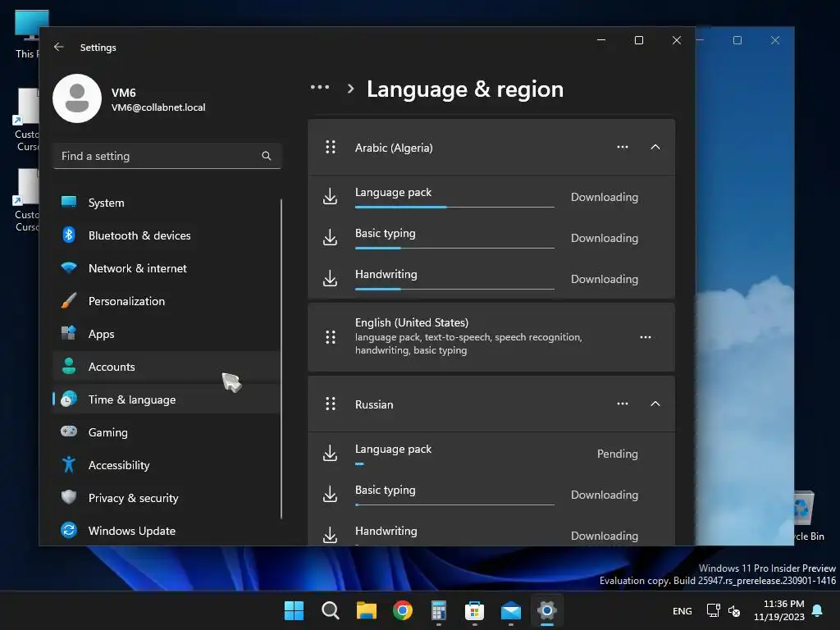840x630 pixels.
Task: Open Privacy & security settings
Action: coord(166,498)
